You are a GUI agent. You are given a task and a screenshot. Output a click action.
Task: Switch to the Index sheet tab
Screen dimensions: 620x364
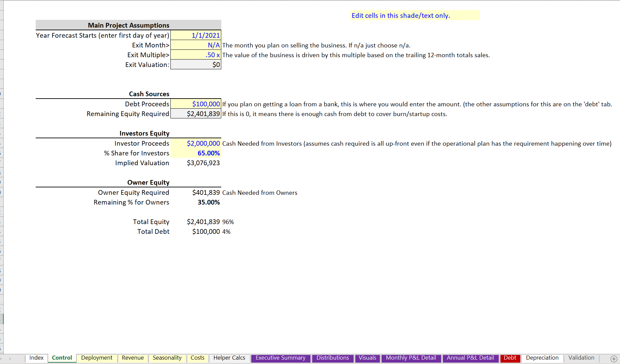(x=36, y=358)
